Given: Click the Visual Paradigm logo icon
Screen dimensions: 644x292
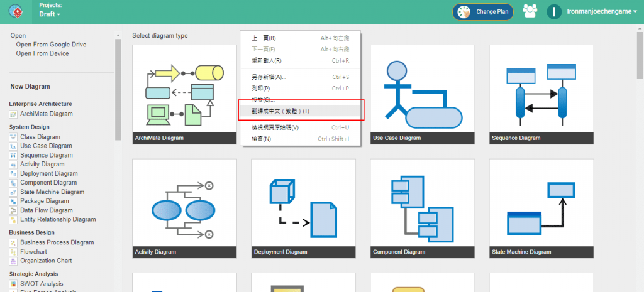Looking at the screenshot, I should [15, 11].
